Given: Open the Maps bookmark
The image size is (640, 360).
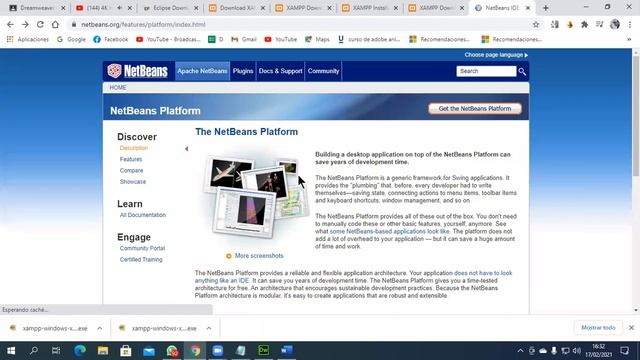Looking at the screenshot, I should click(x=317, y=39).
